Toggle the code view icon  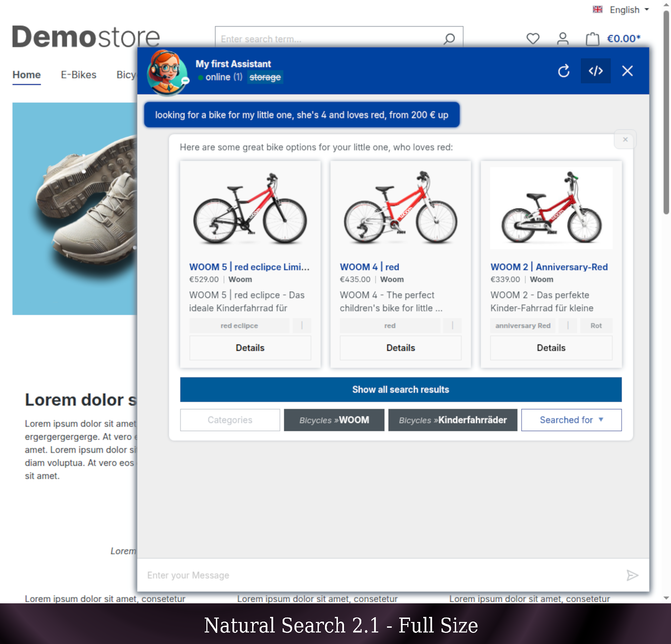click(x=595, y=71)
